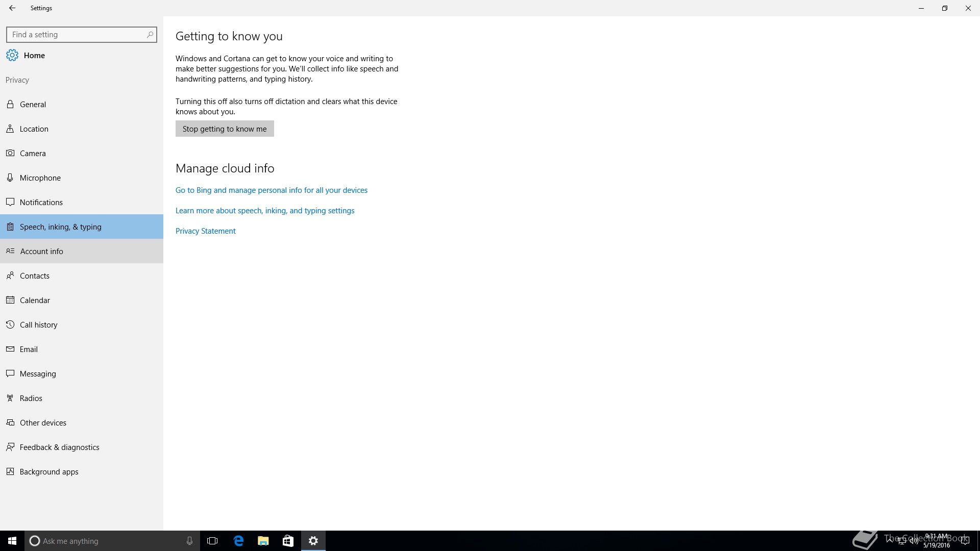The width and height of the screenshot is (980, 551).
Task: Click the search magnifier icon
Action: click(150, 35)
